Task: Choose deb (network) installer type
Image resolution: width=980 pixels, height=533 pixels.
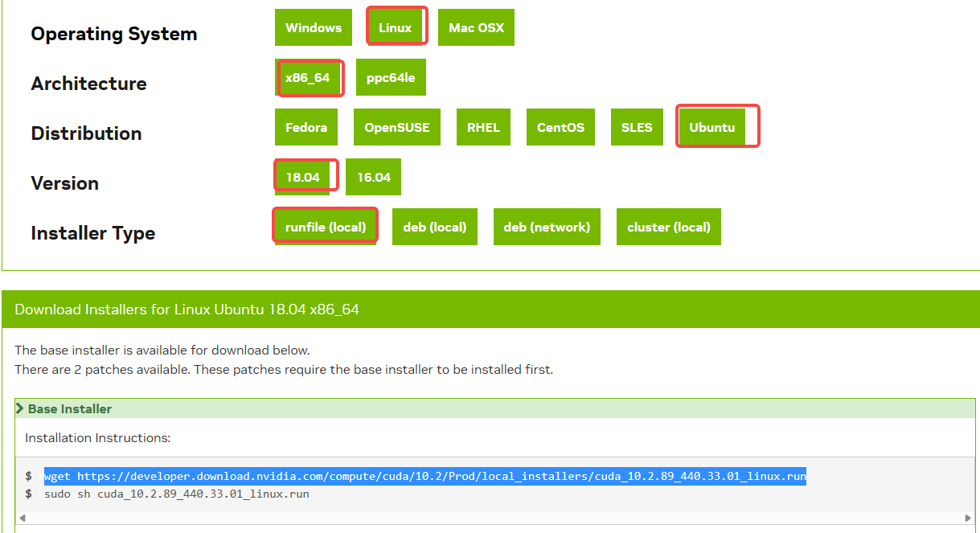Action: click(x=547, y=227)
